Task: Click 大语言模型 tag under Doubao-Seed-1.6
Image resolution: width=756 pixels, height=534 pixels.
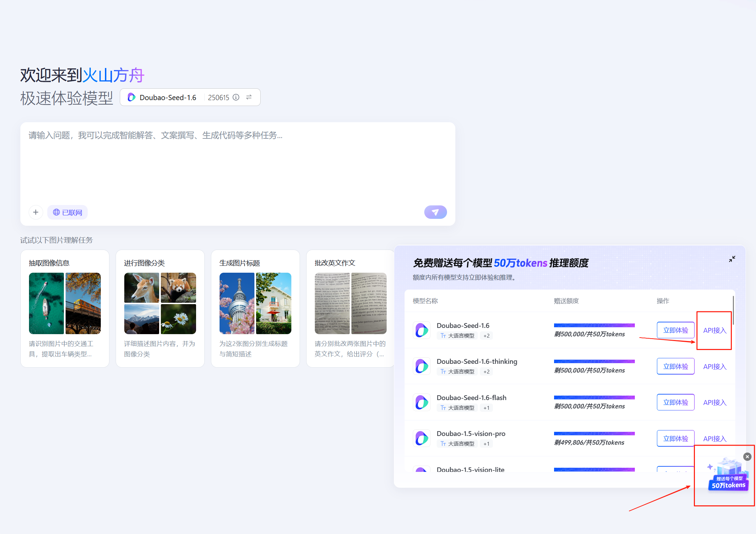Action: click(x=457, y=336)
